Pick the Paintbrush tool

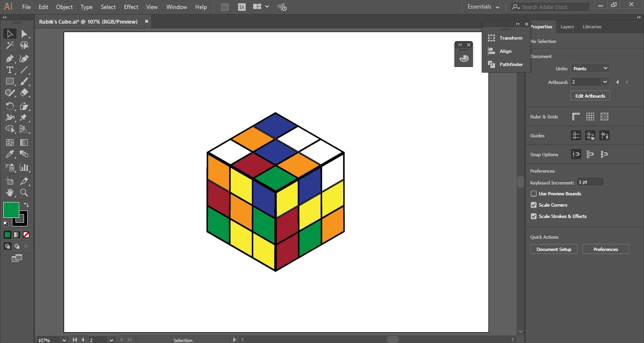coord(24,81)
